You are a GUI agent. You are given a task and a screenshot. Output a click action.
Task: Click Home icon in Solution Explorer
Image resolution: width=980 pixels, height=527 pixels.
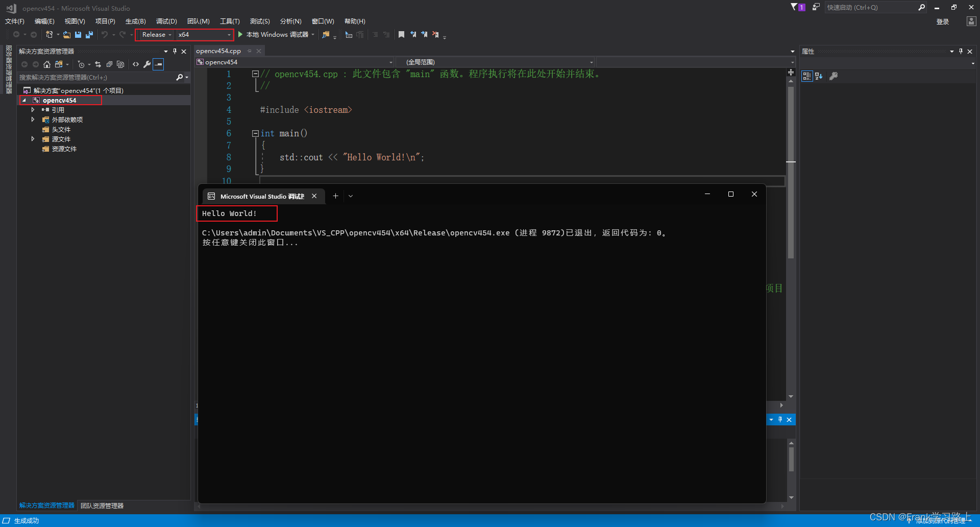coord(47,64)
